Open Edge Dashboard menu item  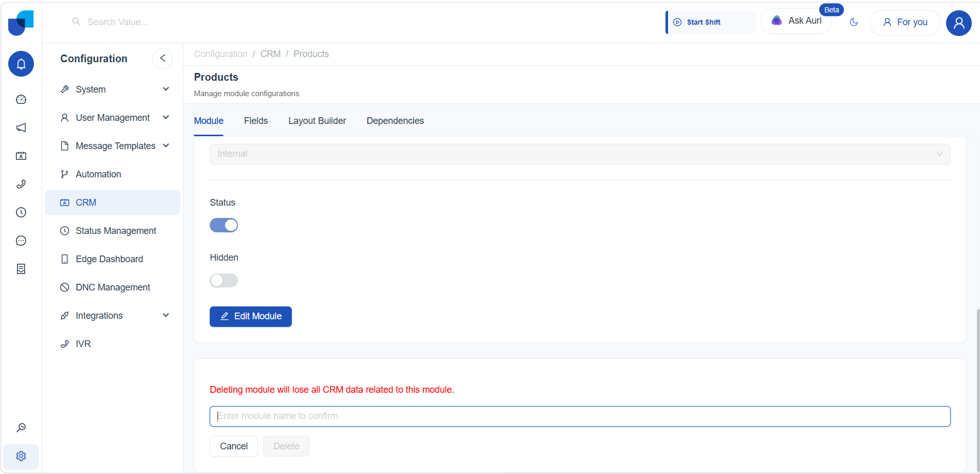(x=113, y=259)
